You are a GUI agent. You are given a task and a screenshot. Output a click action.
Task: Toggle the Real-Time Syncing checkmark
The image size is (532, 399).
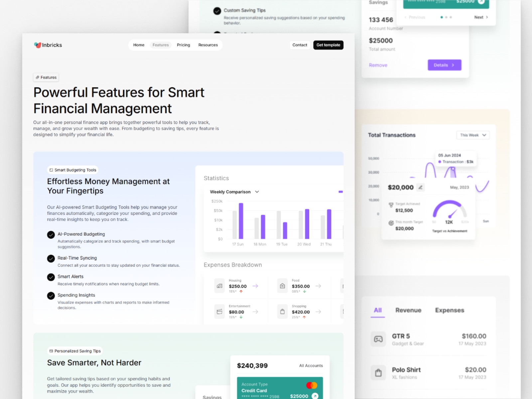pos(51,258)
